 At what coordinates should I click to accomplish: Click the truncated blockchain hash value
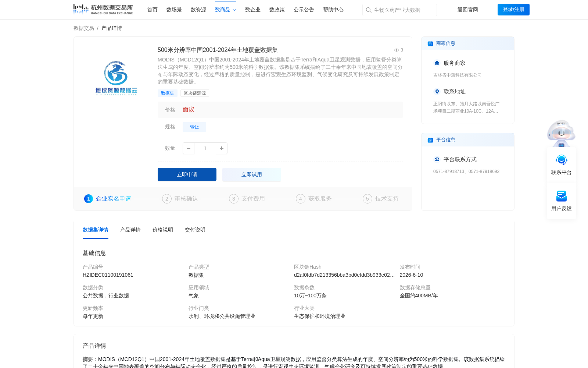point(344,275)
